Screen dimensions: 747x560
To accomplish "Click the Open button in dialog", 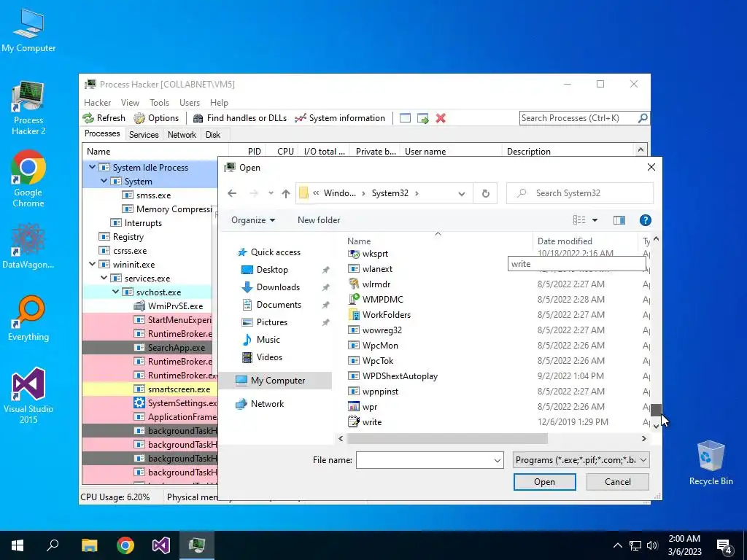I will click(x=544, y=482).
